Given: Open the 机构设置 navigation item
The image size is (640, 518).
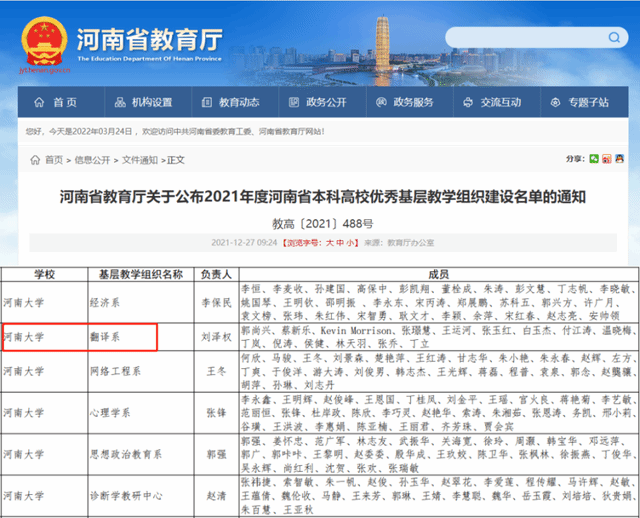Looking at the screenshot, I should (148, 102).
